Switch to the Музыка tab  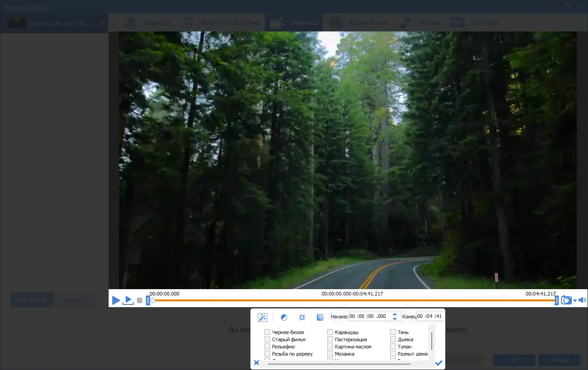coord(420,22)
